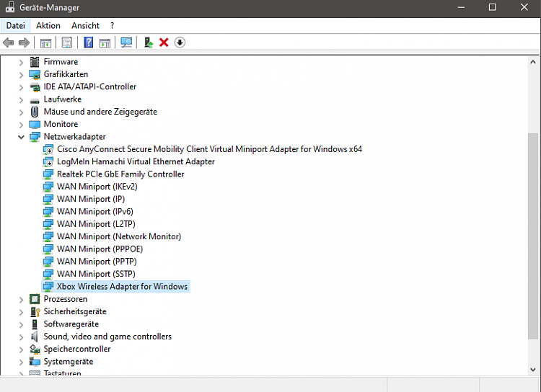The height and width of the screenshot is (392, 541).
Task: Open the Datei menu
Action: coord(16,25)
